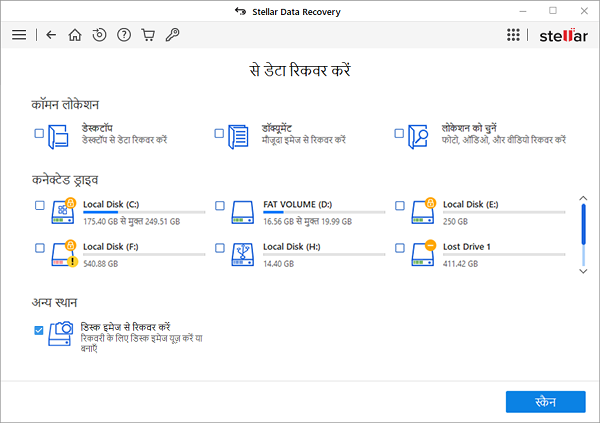Screen dimensions: 600x423
Task: Click the desktop folder icon
Action: 59,136
